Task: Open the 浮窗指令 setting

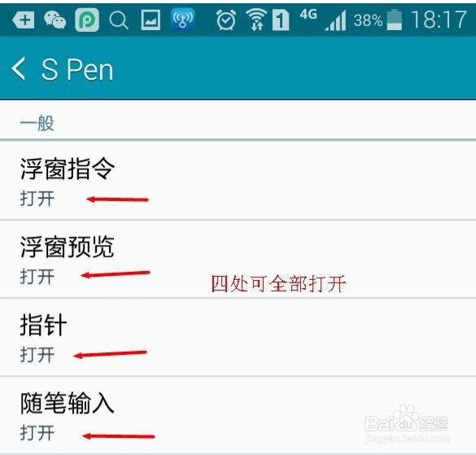Action: coord(238,181)
